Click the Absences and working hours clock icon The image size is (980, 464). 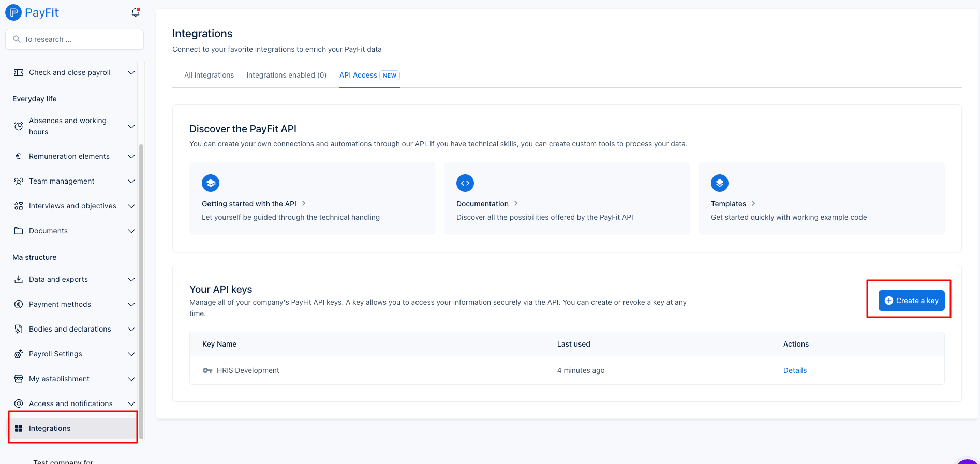coord(19,126)
